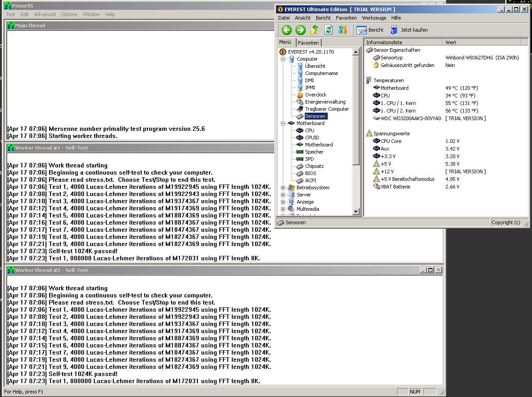Click the Overclock flame icon
The height and width of the screenshot is (397, 532).
[300, 95]
